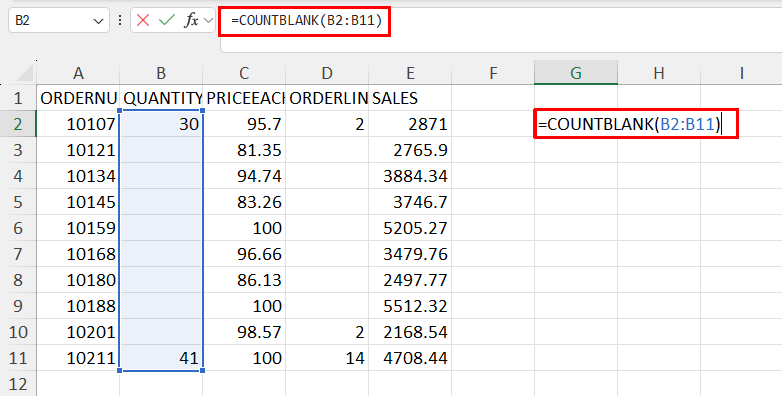Screen dimensions: 782x396
Task: Select the cell containing 10188
Action: (78, 305)
